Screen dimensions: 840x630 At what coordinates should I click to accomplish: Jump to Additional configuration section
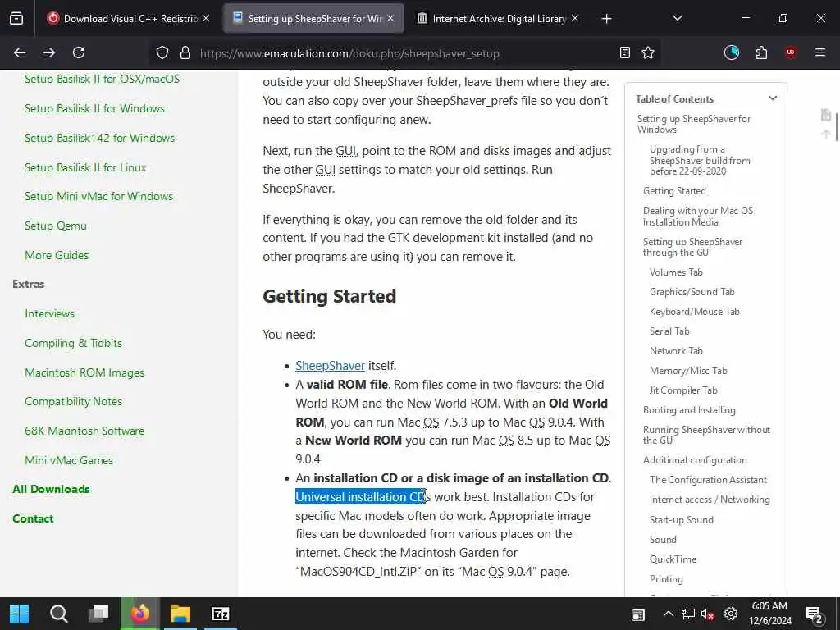pos(695,460)
